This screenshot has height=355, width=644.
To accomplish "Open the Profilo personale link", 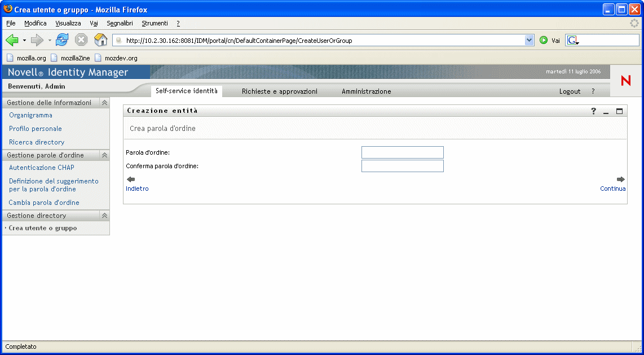I will click(x=36, y=129).
